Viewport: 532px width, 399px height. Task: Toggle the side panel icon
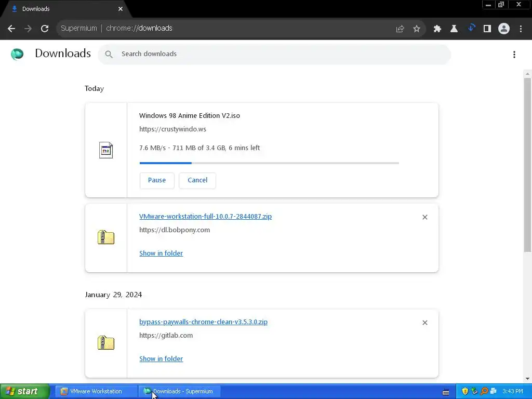[487, 29]
